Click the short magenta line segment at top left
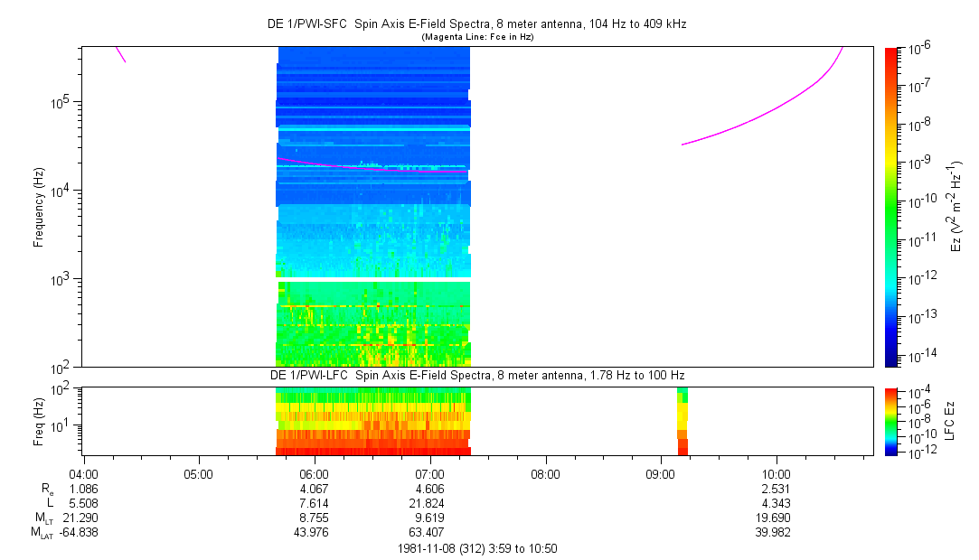 point(120,54)
